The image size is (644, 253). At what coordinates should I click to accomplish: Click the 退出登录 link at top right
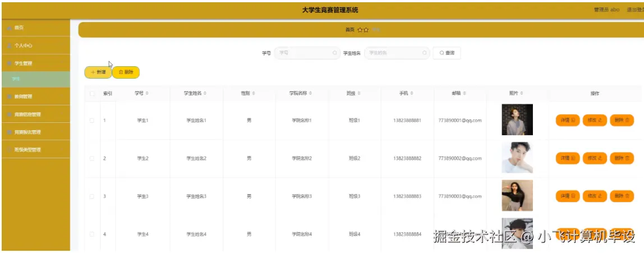635,10
